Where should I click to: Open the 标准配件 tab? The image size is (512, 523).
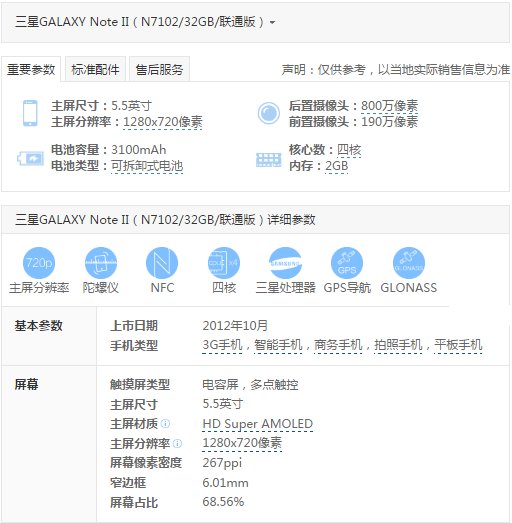pyautogui.click(x=95, y=69)
